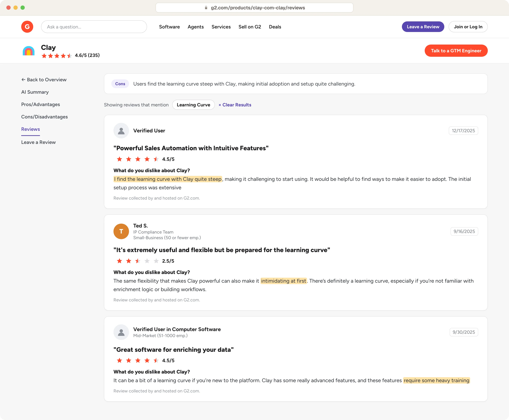Screen dimensions: 509x420
Task: Click the Clay product name heading
Action: 48,47
